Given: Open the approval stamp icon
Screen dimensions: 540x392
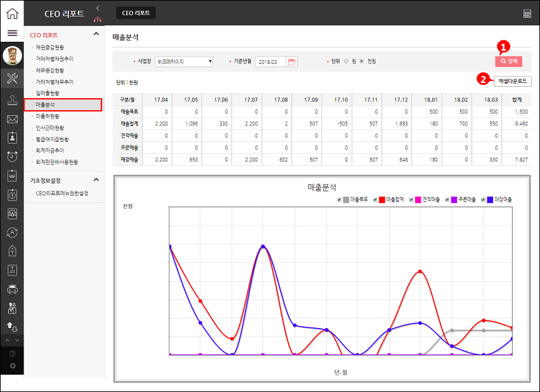Looking at the screenshot, I should [12, 101].
